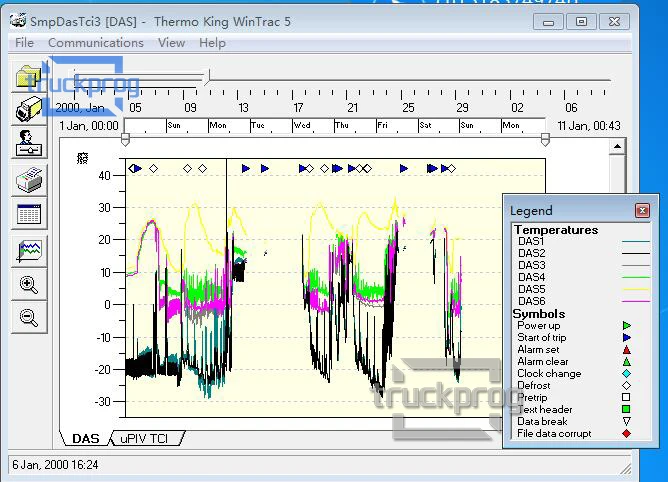Click the Y-axis unit symbol above 40
This screenshot has height=482, width=668.
83,159
